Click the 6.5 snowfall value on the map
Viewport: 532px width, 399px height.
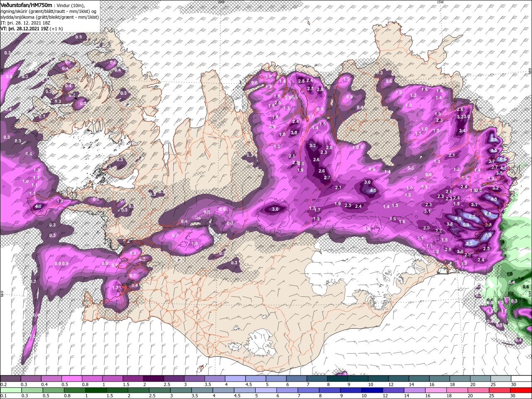488,213
